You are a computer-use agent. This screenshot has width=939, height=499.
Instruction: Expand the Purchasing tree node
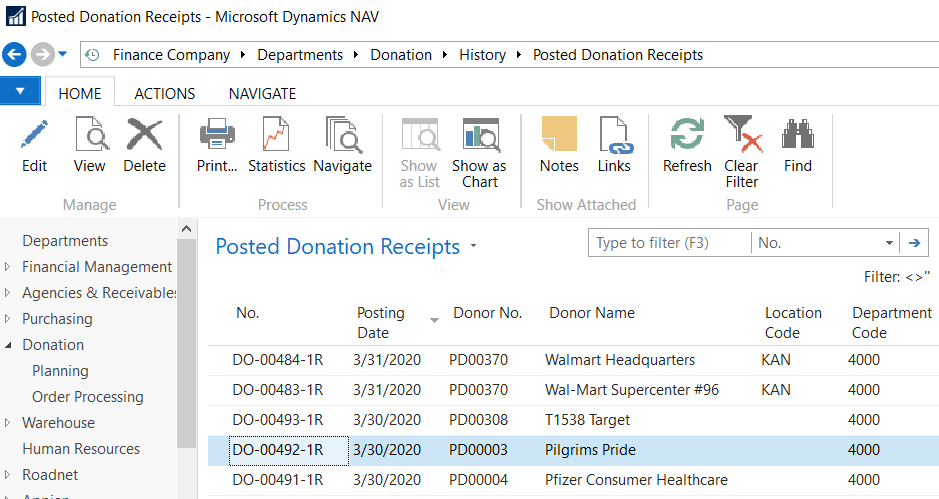coord(7,319)
